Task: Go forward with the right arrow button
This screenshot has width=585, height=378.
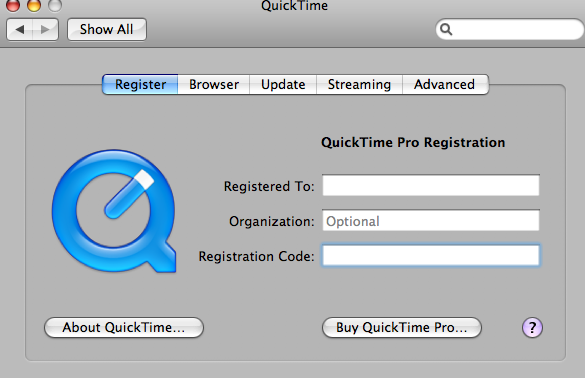Action: click(46, 29)
